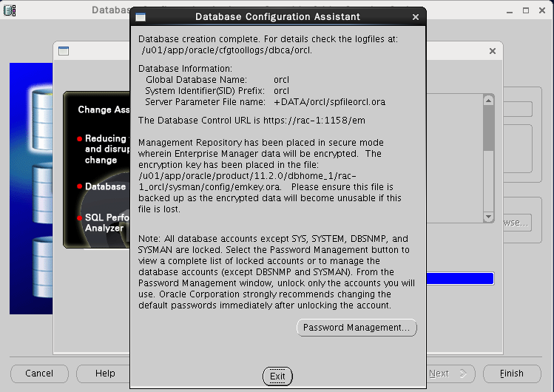This screenshot has width=554, height=392.
Task: Click the Exit button
Action: click(277, 376)
